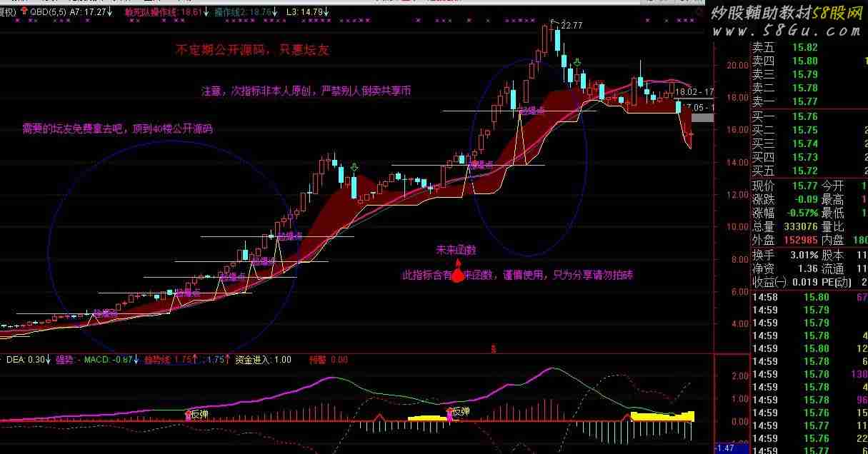Click the 资金进入: 1.00 label
868x454 pixels.
tap(263, 360)
